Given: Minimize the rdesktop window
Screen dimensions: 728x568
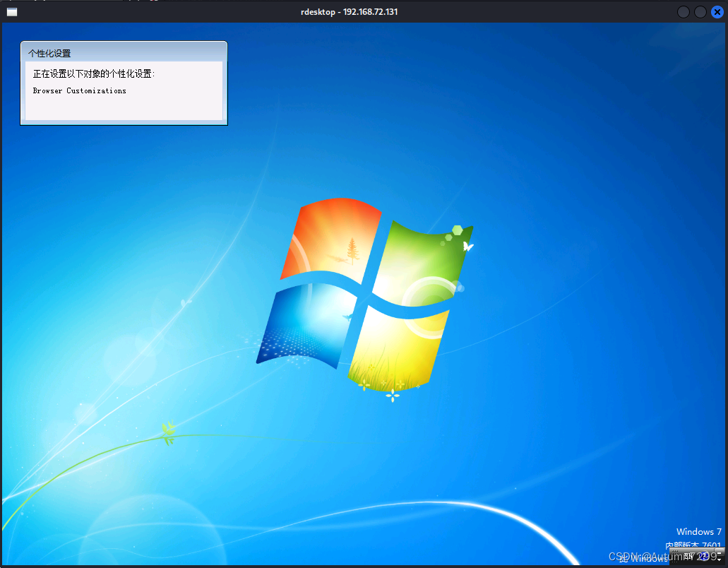Looking at the screenshot, I should coord(684,12).
